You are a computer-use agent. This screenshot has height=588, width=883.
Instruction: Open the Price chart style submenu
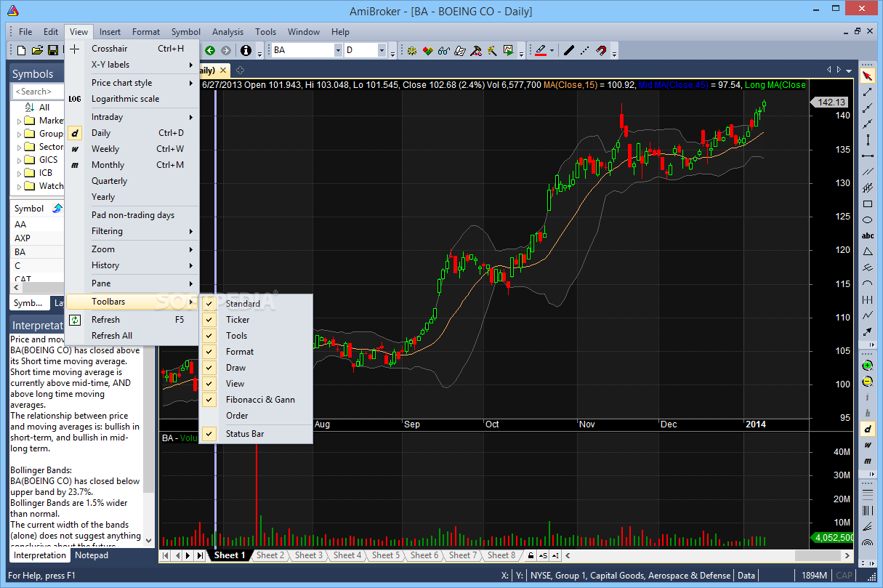tap(132, 83)
